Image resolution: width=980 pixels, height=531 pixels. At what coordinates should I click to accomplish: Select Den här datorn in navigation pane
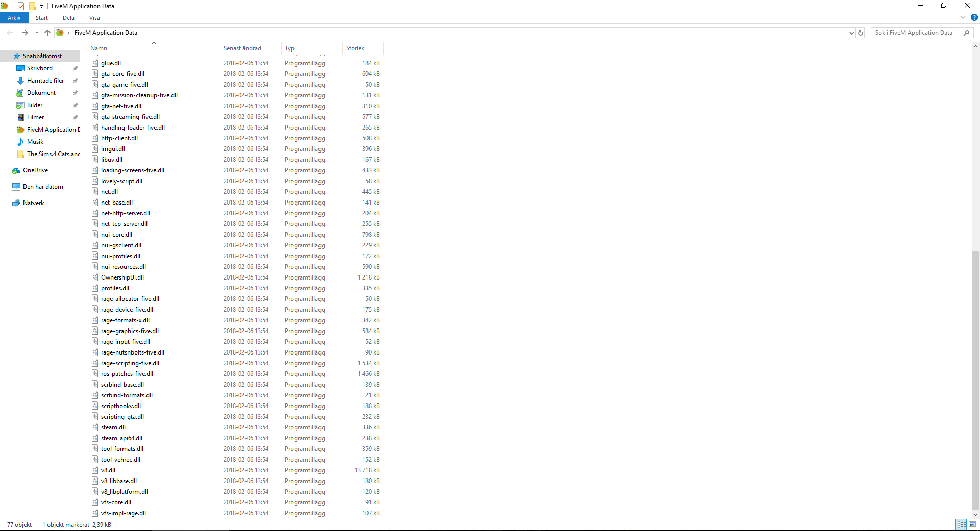tap(43, 187)
